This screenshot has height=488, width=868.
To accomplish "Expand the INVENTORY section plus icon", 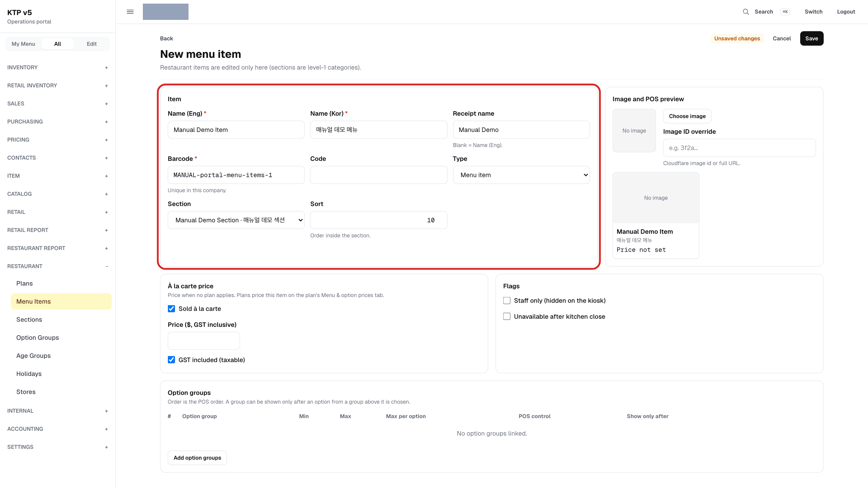I will pos(106,68).
